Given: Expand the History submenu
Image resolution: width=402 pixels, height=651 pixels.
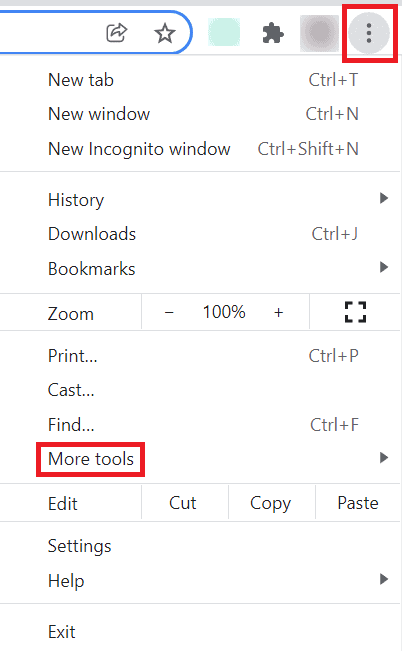Looking at the screenshot, I should tap(200, 200).
